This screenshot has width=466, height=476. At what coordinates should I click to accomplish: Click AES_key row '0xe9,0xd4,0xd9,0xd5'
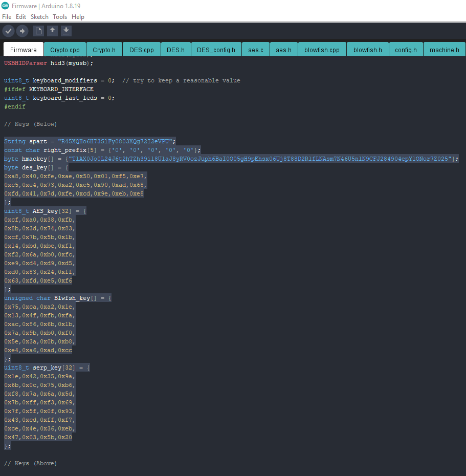(x=39, y=263)
